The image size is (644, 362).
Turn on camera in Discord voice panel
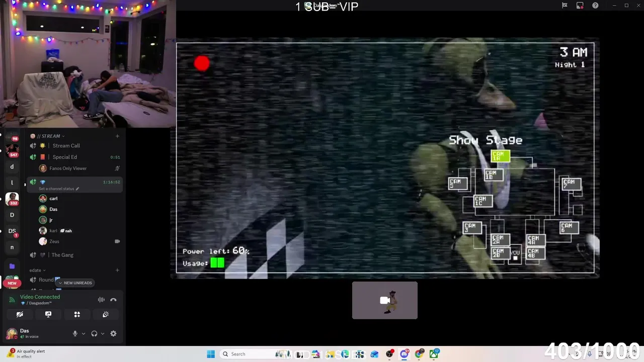coord(20,314)
